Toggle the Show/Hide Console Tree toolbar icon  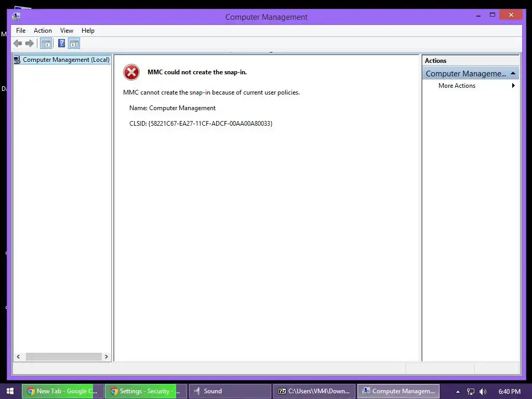46,44
